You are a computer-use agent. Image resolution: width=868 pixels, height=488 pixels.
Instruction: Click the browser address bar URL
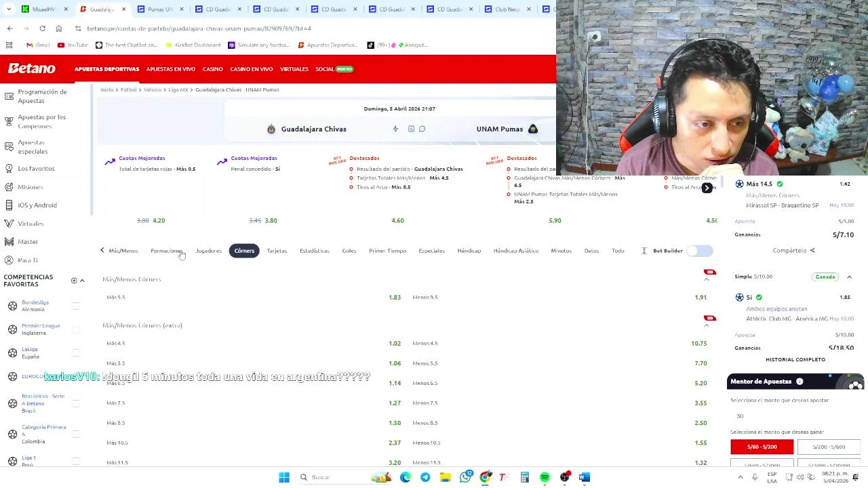point(199,28)
